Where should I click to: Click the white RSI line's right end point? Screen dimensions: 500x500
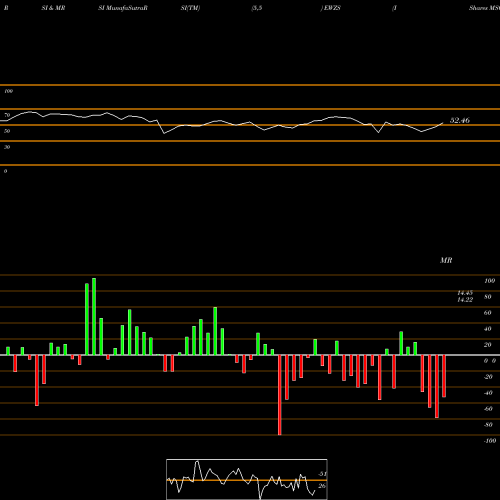(443, 123)
